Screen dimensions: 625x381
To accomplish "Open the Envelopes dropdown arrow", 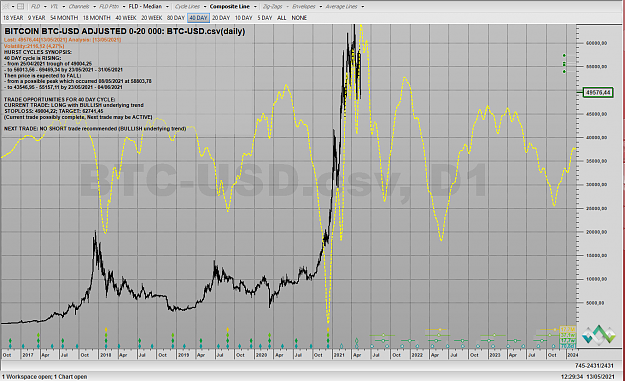I will [x=320, y=6].
